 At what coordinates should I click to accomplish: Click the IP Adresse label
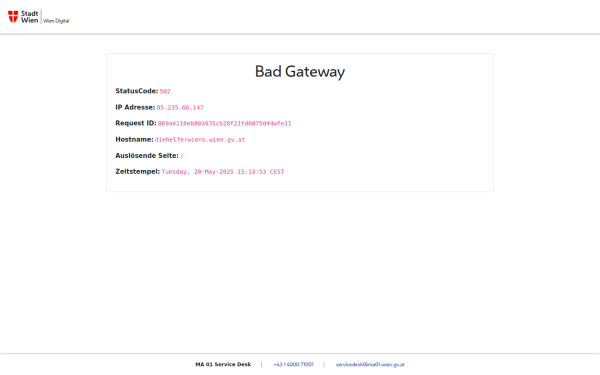pos(135,108)
